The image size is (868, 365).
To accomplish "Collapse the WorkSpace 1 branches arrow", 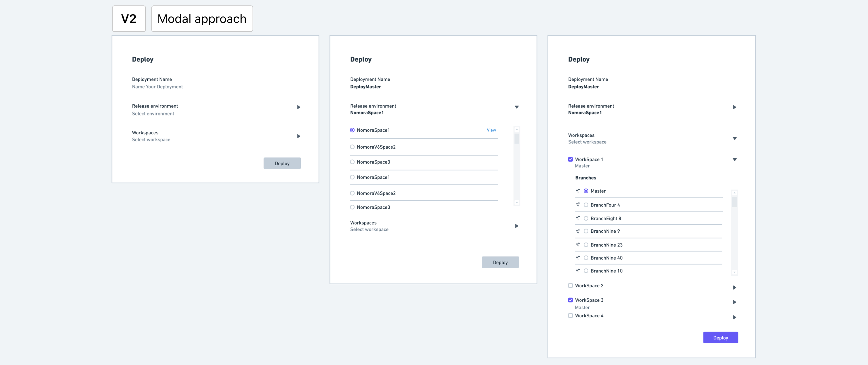I will pyautogui.click(x=735, y=160).
